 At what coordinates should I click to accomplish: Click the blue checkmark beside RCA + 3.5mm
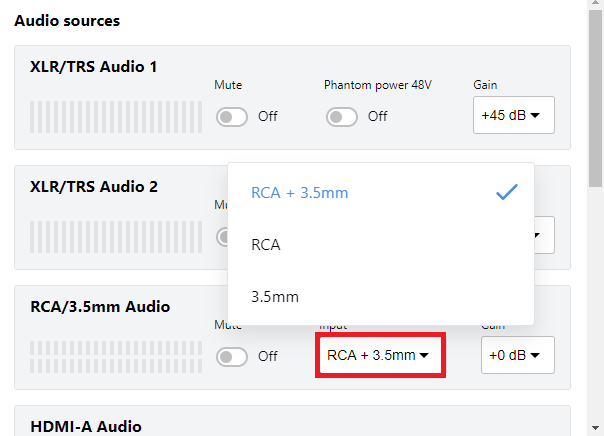[x=507, y=192]
